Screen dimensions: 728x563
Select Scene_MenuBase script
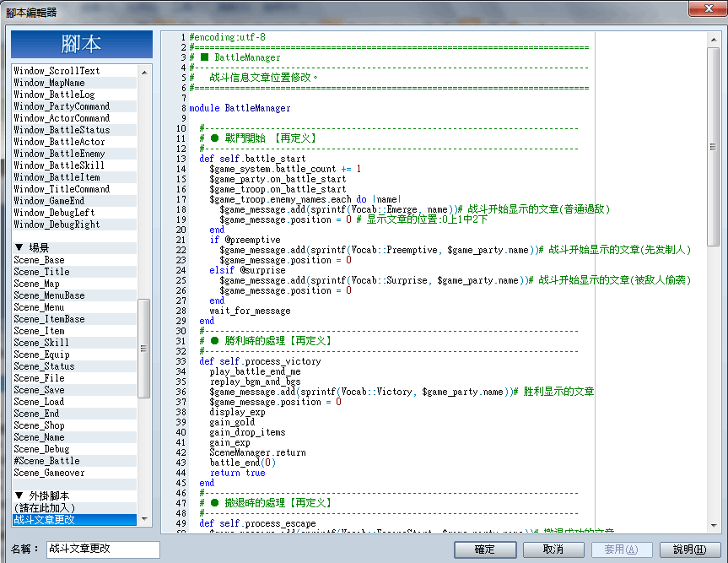(74, 295)
